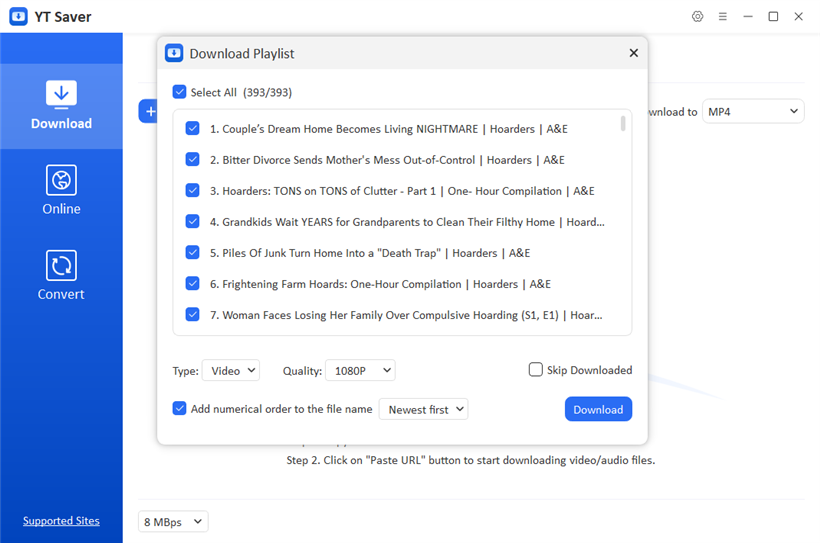This screenshot has height=543, width=820.
Task: Click the blue Download button in dialog
Action: [598, 409]
